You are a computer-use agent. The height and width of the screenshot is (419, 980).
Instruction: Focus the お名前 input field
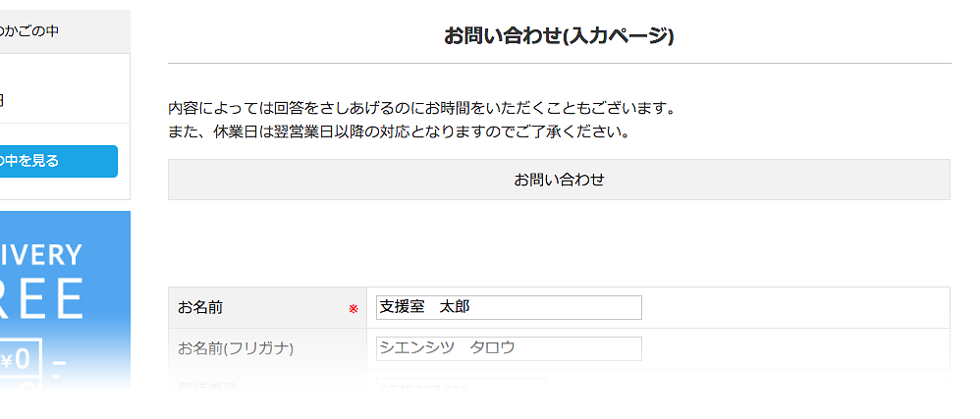pyautogui.click(x=509, y=308)
